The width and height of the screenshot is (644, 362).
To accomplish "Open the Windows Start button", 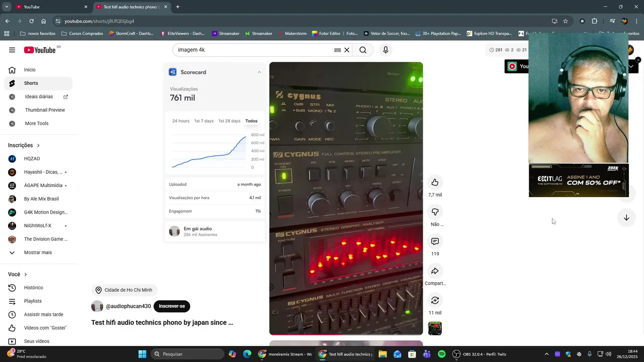I will tap(142, 354).
